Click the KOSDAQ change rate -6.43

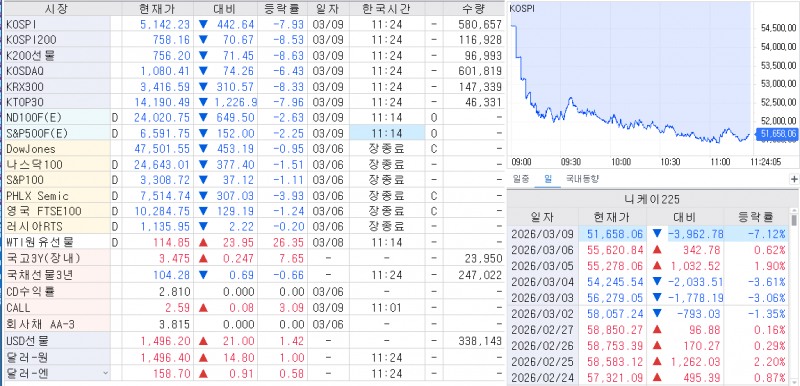click(288, 71)
